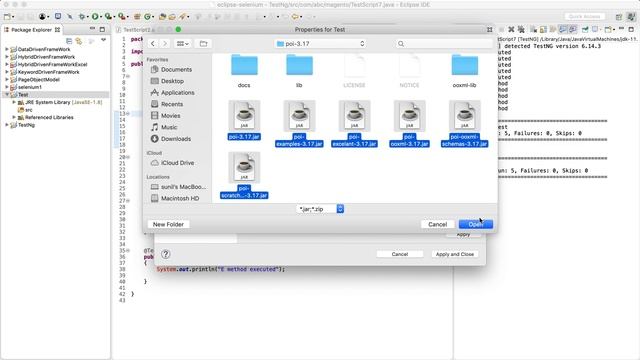Click the Display Selected Console icon
Image resolution: width=640 pixels, height=360 pixels.
point(595,29)
